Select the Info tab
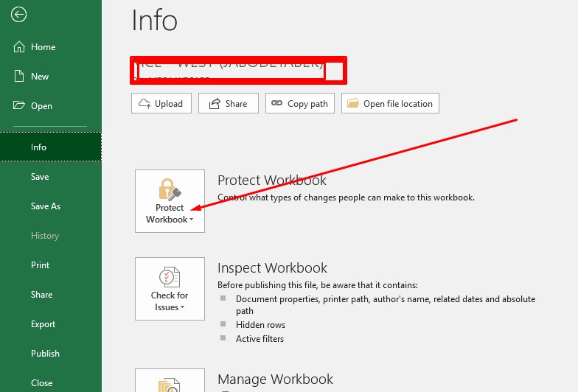Viewport: 578px width, 392px height. click(x=50, y=147)
